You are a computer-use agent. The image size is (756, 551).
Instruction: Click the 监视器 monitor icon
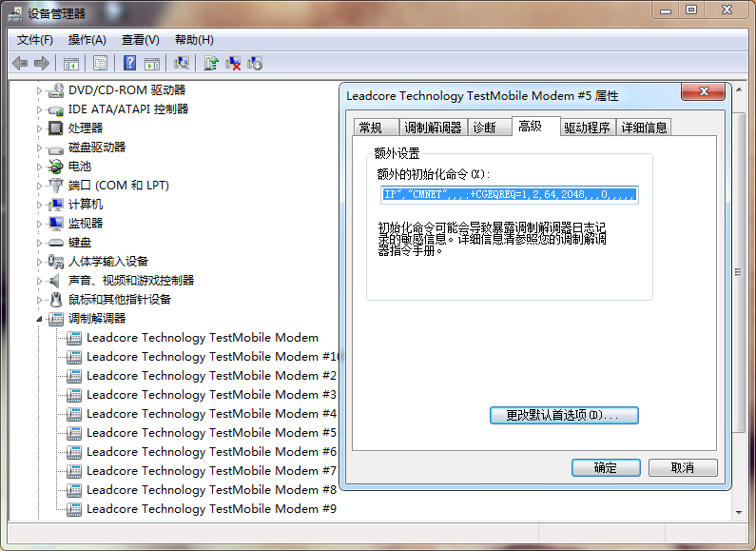click(56, 224)
